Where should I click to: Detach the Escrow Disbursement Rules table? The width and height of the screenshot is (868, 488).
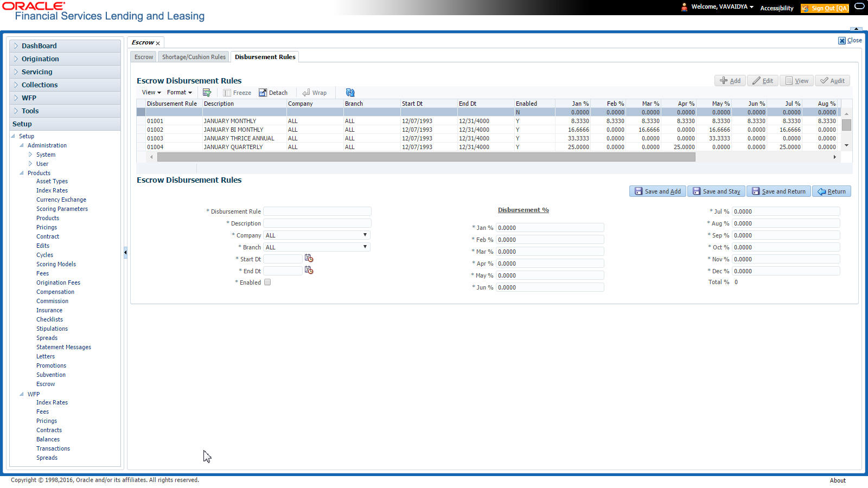click(x=273, y=93)
